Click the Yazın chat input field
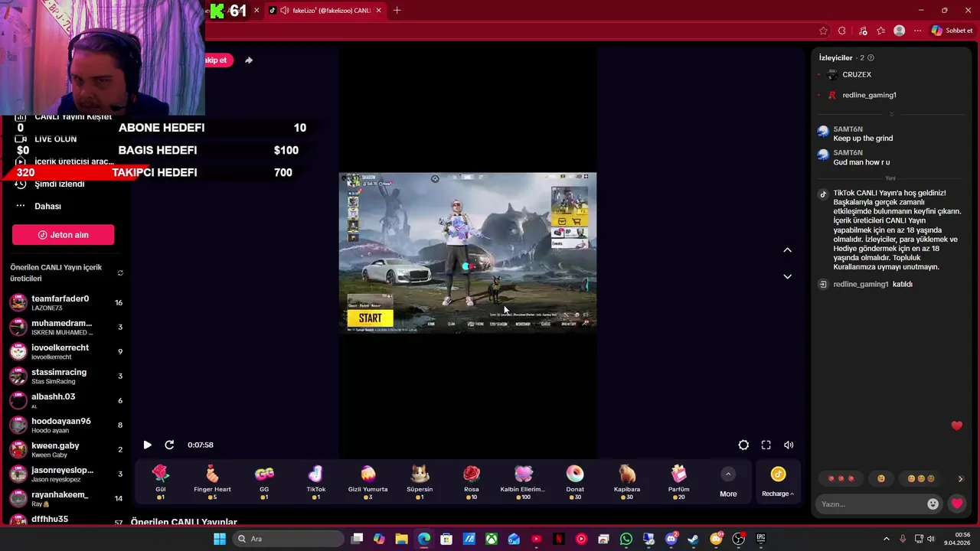 [x=871, y=504]
